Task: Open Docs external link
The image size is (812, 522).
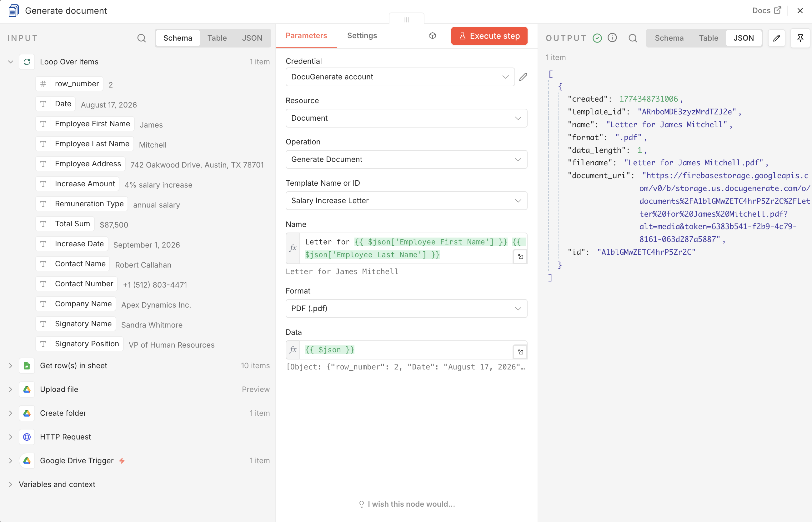Action: tap(767, 11)
